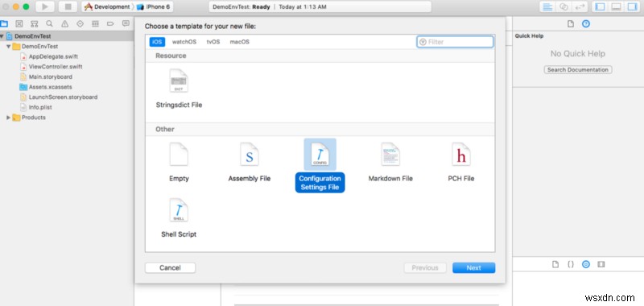Viewport: 644px width, 306px height.
Task: Select the Configuration Settings File template
Action: (320, 166)
